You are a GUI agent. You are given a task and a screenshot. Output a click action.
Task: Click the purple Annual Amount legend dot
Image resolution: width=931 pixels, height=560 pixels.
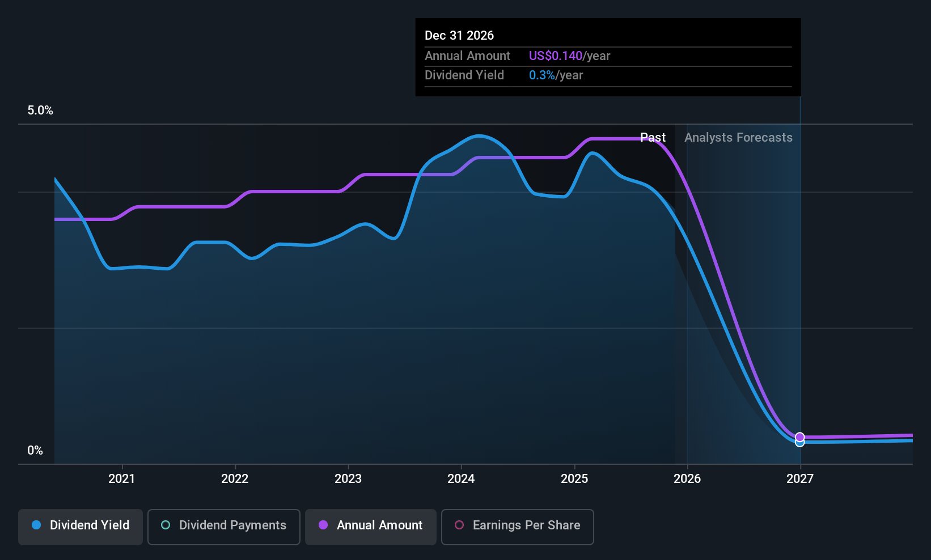[323, 525]
